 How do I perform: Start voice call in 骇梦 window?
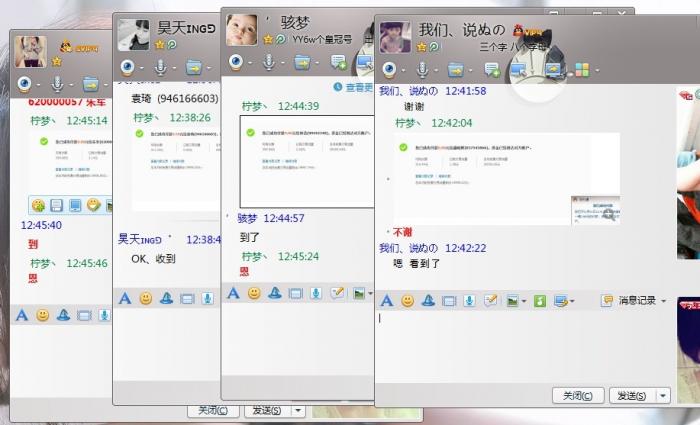[268, 62]
